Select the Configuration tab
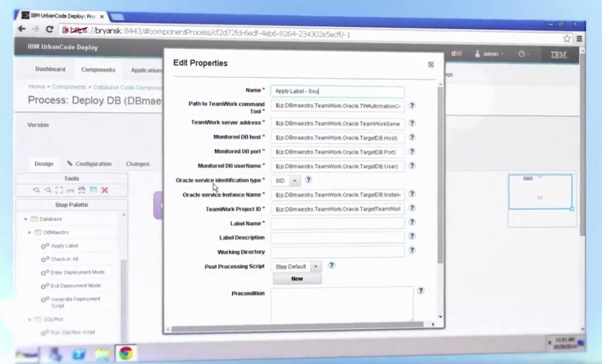 (89, 164)
